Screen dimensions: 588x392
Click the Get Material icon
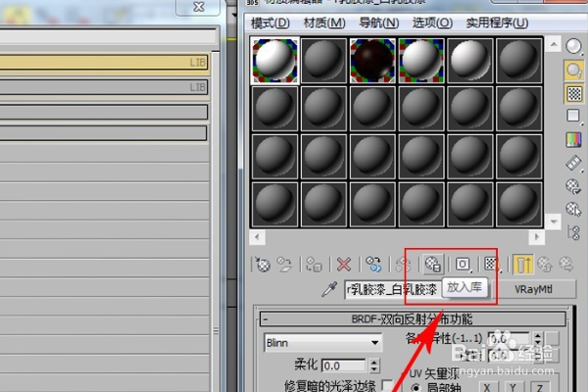click(x=263, y=265)
